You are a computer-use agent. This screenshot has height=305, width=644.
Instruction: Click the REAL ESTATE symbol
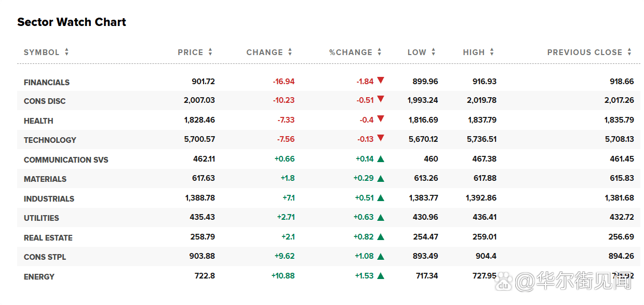(x=48, y=238)
